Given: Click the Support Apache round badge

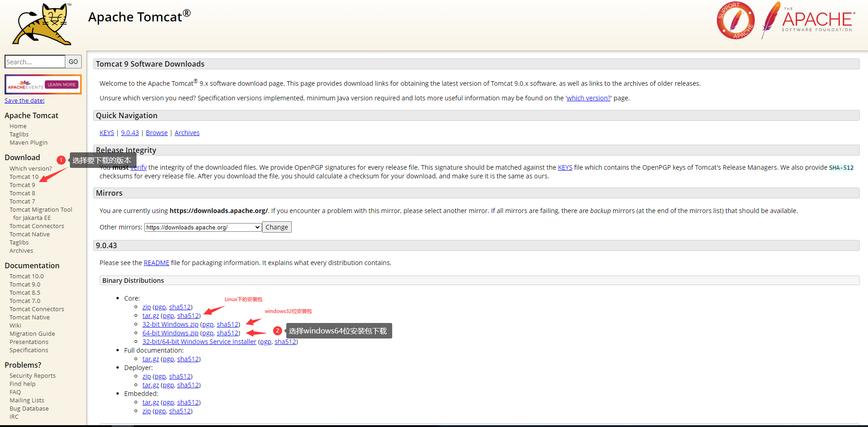Looking at the screenshot, I should [x=736, y=21].
